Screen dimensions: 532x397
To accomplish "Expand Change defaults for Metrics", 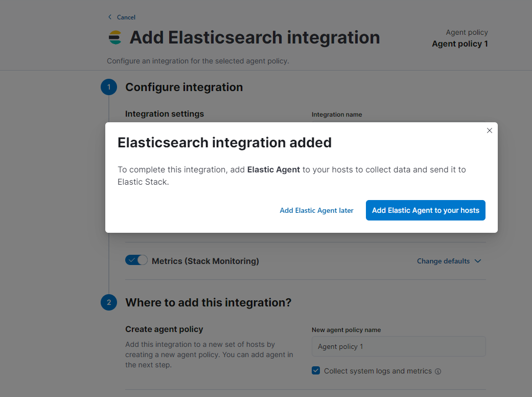I will pos(449,261).
